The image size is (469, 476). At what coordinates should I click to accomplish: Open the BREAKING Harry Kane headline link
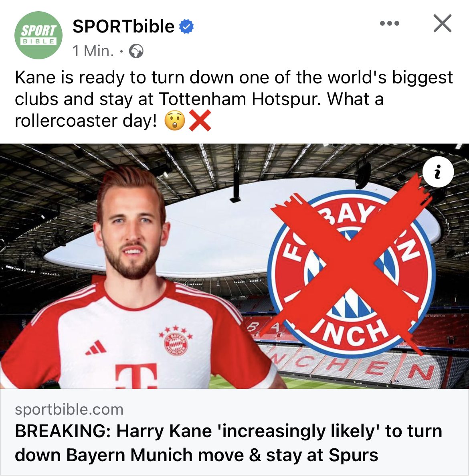tap(228, 443)
